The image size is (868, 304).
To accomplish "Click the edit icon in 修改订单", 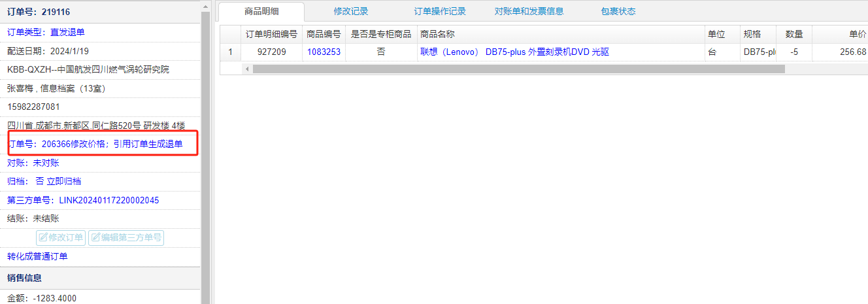I will click(44, 237).
